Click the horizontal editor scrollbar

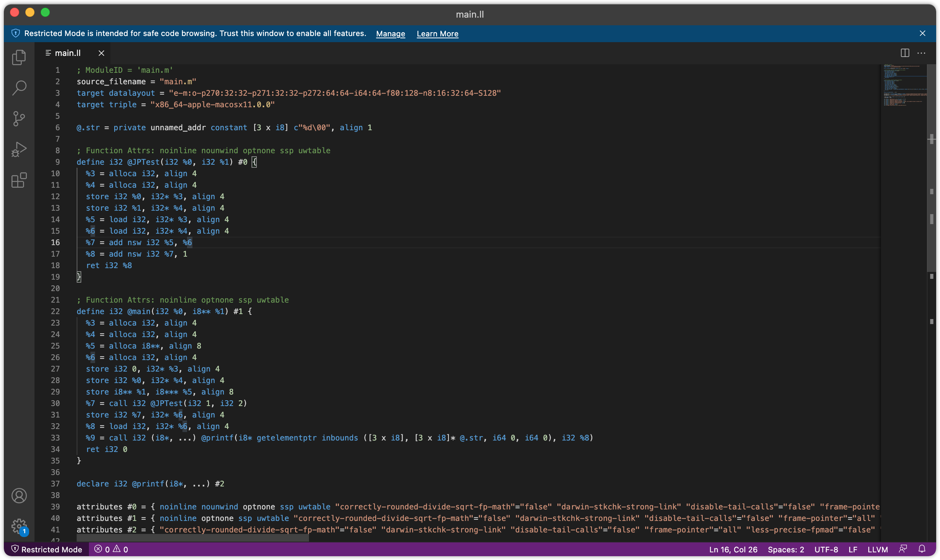(x=192, y=538)
